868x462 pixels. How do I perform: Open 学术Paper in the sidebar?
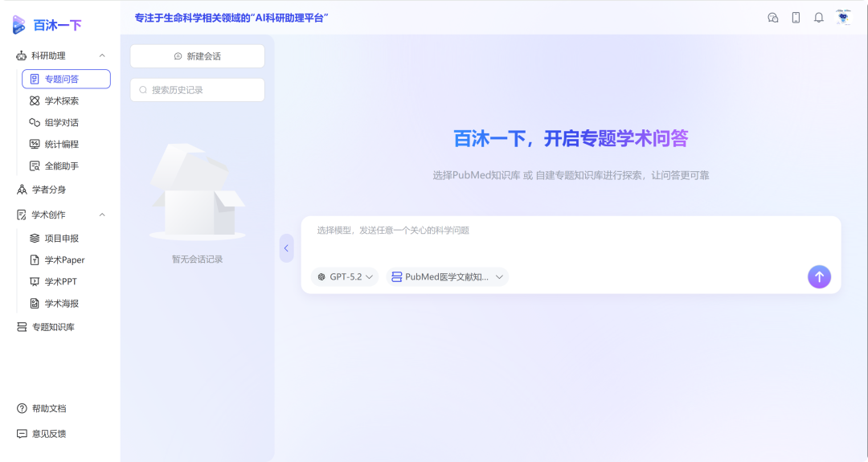64,260
